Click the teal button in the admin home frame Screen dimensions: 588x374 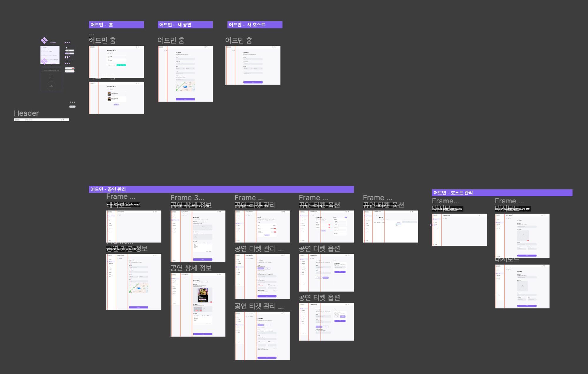point(121,65)
